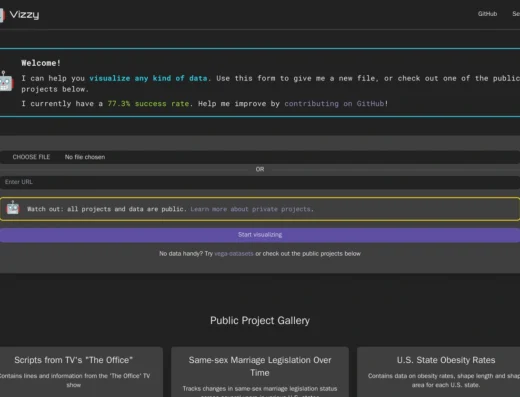Open the Vizzy logo home link
Viewport: 520px width, 397px height.
[20, 15]
